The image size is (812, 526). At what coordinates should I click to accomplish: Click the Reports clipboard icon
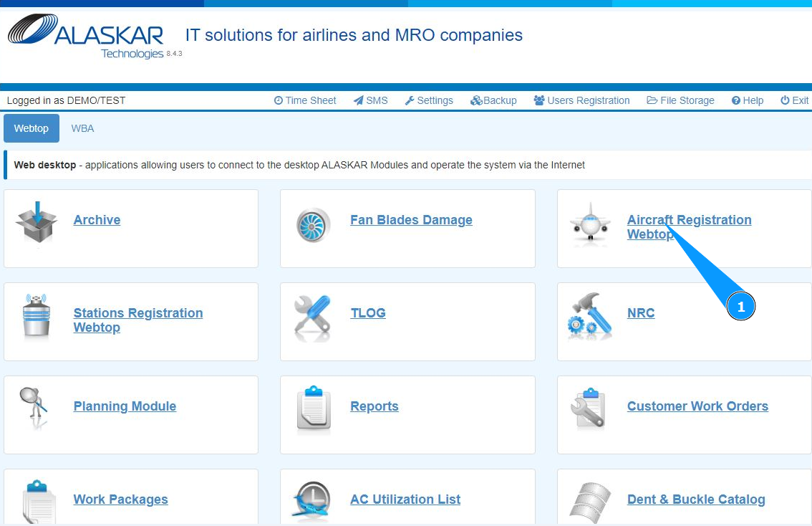(x=314, y=408)
